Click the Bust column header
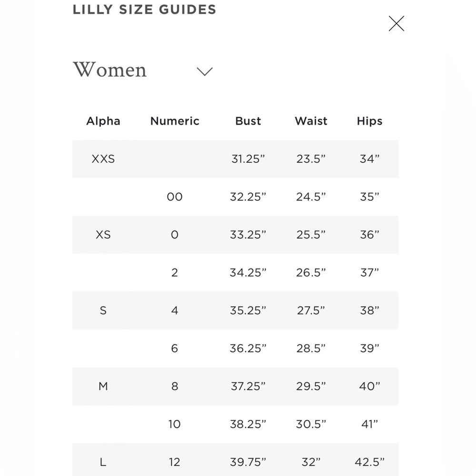The width and height of the screenshot is (476, 476). click(248, 121)
